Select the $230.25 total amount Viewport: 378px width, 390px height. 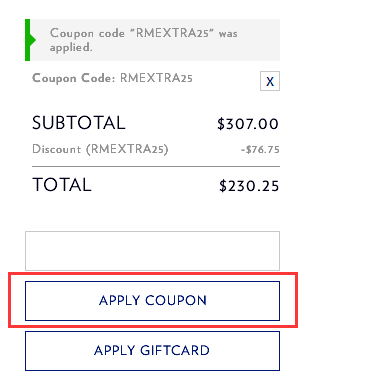(249, 186)
